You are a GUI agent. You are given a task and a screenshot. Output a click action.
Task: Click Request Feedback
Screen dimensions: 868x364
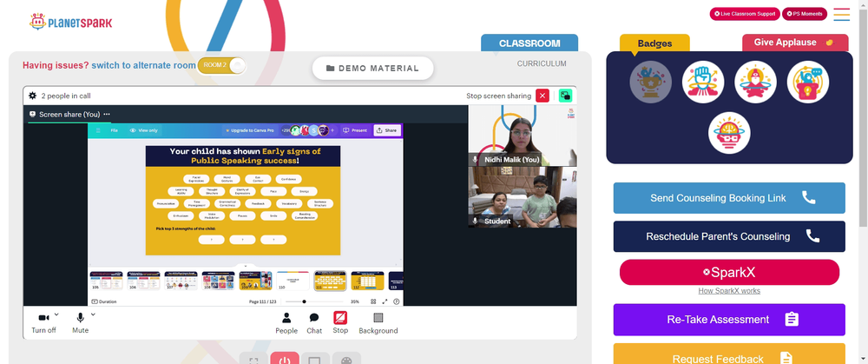(729, 355)
